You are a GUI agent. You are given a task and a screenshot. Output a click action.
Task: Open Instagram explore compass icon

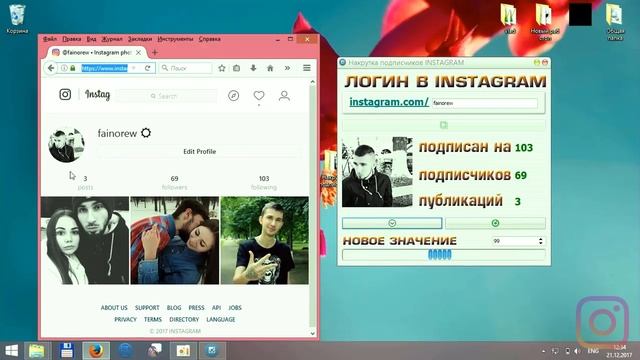233,96
